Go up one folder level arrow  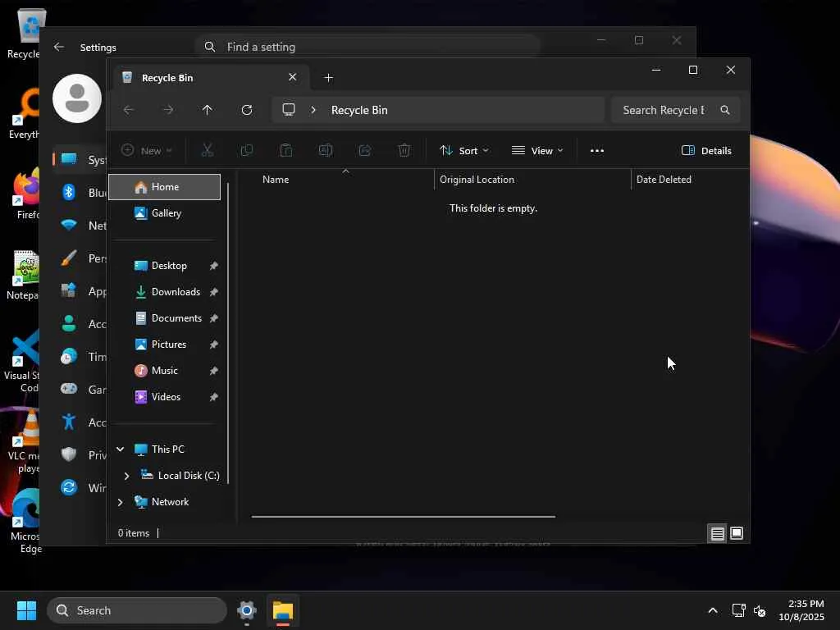[x=208, y=110]
